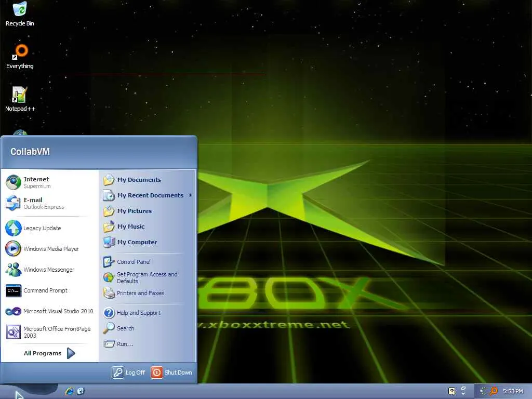Image resolution: width=532 pixels, height=399 pixels.
Task: Launch the Everything desktop shortcut
Action: tap(20, 56)
